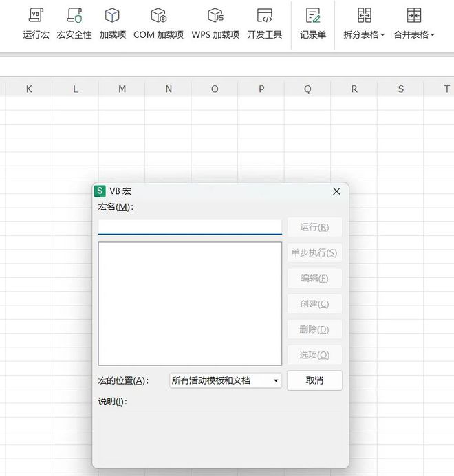Launch 开发工具 developer tools
454x476 pixels.
pos(265,23)
